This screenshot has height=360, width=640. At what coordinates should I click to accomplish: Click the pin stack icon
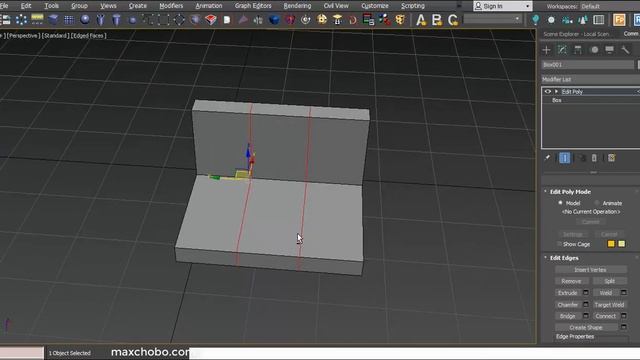tap(547, 158)
